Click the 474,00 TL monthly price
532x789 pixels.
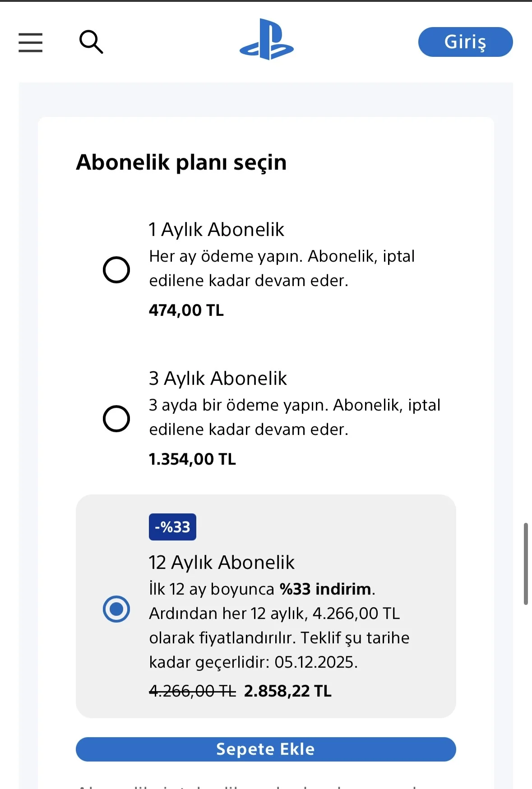coord(186,310)
